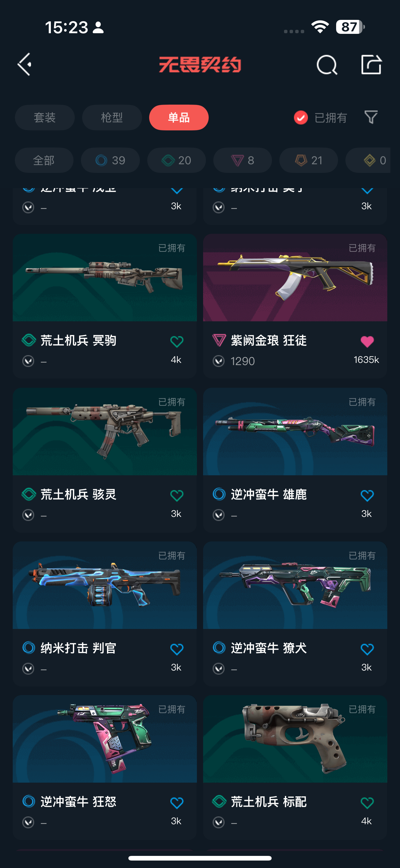
Task: Switch to the 套装 tab
Action: tap(45, 118)
